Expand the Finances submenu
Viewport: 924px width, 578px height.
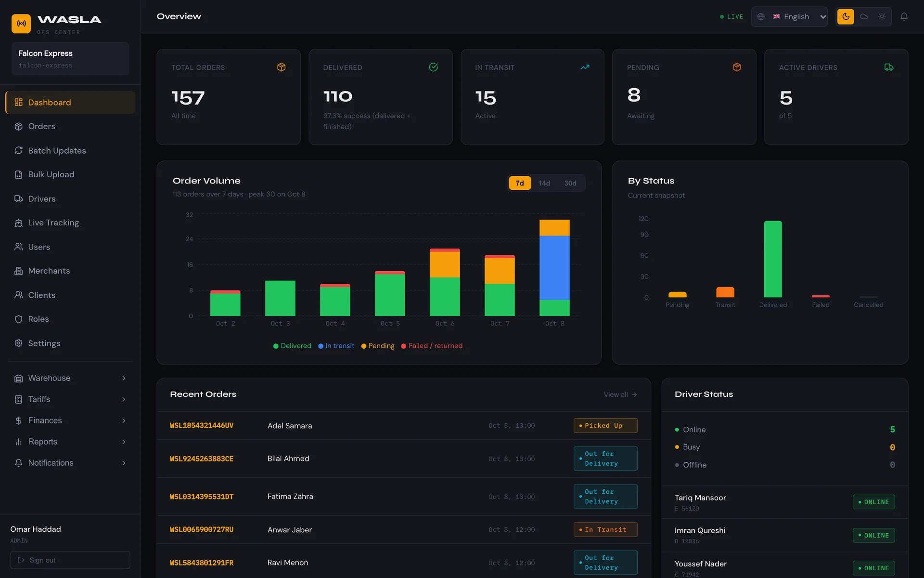(70, 420)
